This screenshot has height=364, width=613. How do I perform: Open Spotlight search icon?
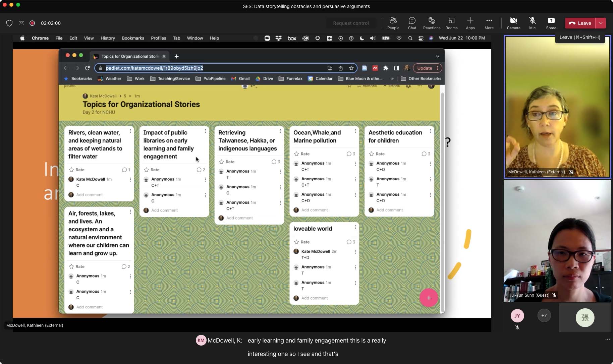tap(410, 38)
